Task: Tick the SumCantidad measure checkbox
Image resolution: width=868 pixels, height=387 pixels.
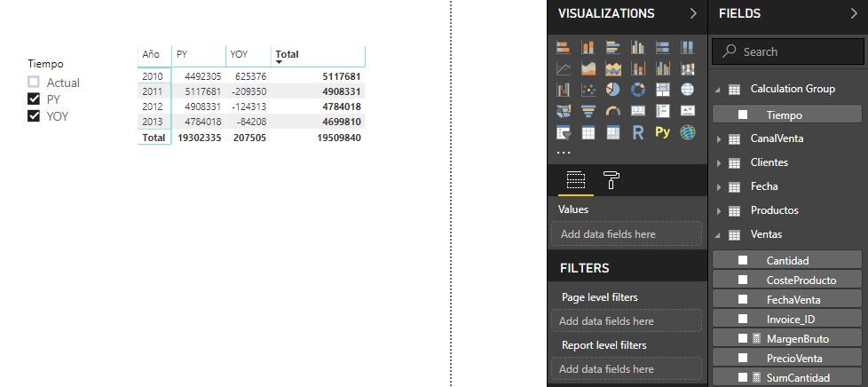Action: pos(743,377)
